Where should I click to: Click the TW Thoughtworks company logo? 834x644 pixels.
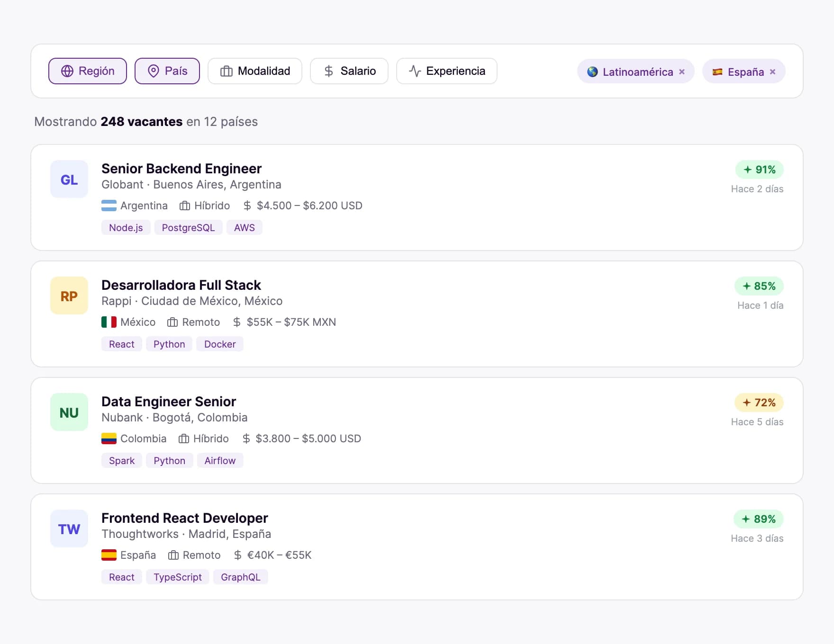(x=69, y=528)
